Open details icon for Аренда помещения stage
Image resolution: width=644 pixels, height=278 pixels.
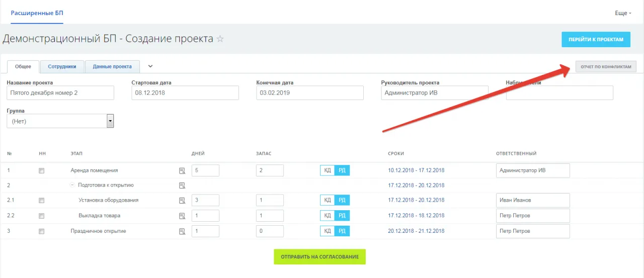pyautogui.click(x=182, y=171)
